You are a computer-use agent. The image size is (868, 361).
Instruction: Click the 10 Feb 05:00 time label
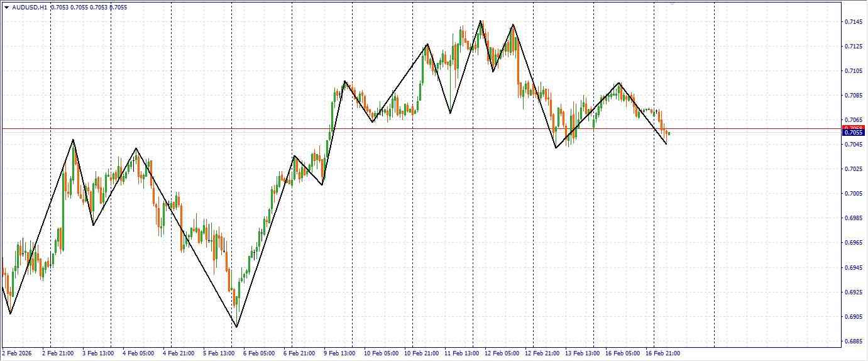pyautogui.click(x=382, y=353)
